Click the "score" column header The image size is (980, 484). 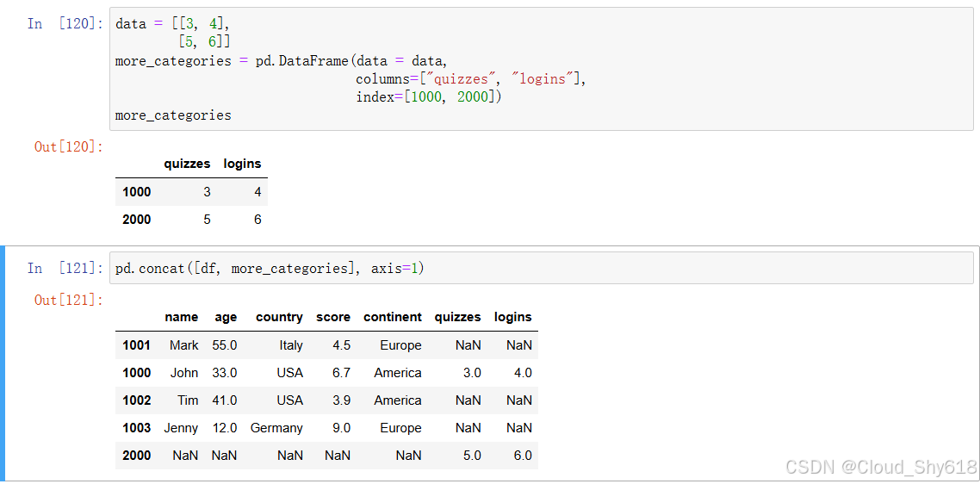[333, 317]
